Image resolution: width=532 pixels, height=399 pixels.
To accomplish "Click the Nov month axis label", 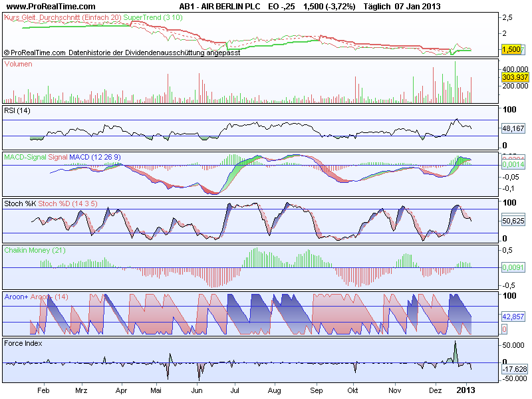I will [394, 390].
